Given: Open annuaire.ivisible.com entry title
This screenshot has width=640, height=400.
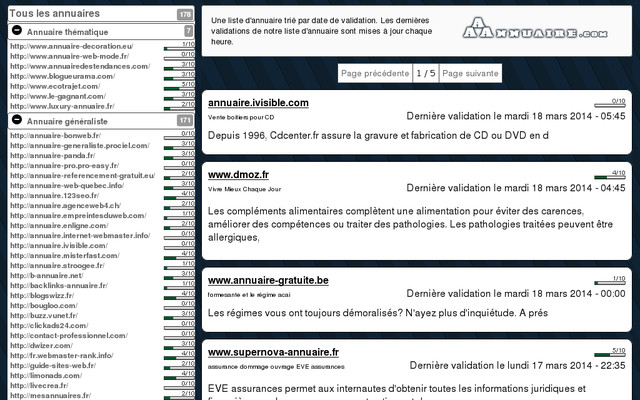Looking at the screenshot, I should tap(258, 103).
